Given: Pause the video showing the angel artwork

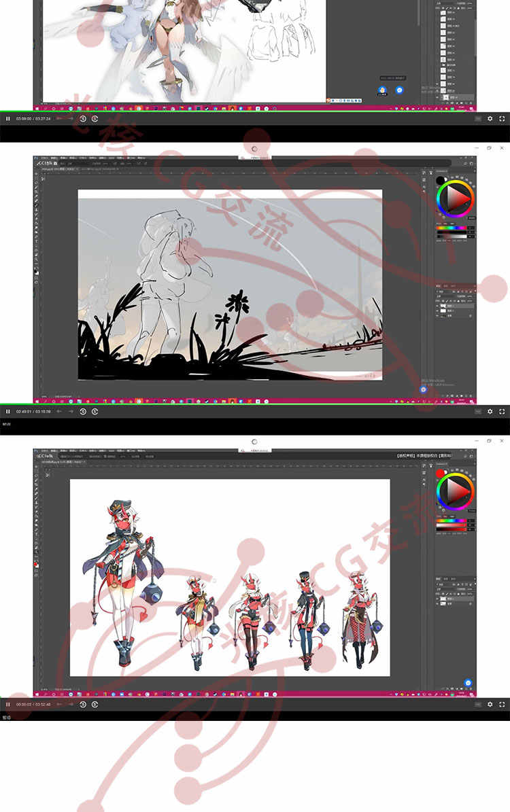Looking at the screenshot, I should (7, 119).
